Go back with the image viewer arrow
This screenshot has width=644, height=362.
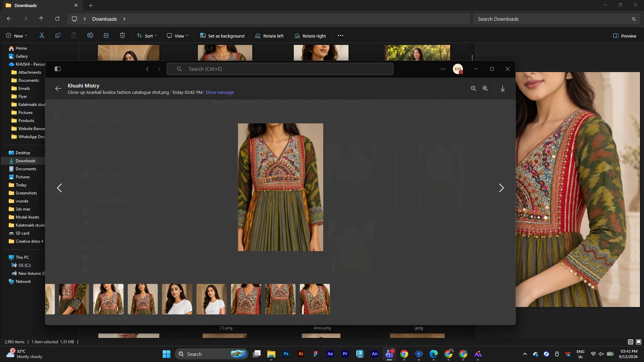[x=58, y=88]
